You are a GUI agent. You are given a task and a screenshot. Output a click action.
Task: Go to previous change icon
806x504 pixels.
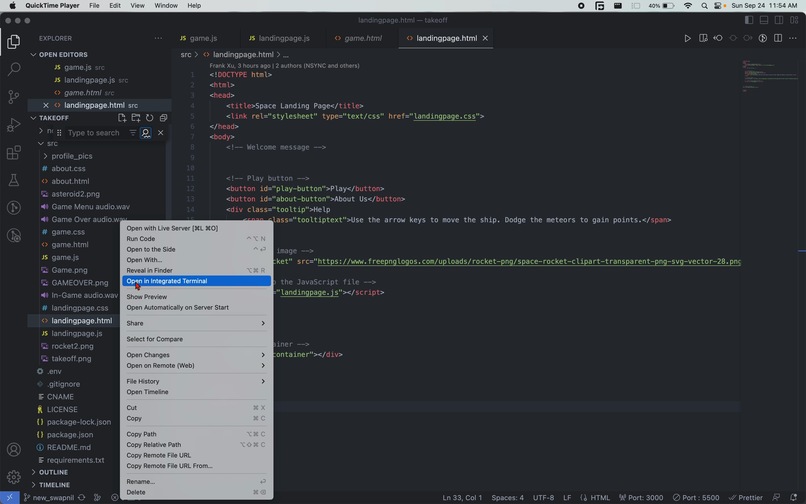pos(718,38)
